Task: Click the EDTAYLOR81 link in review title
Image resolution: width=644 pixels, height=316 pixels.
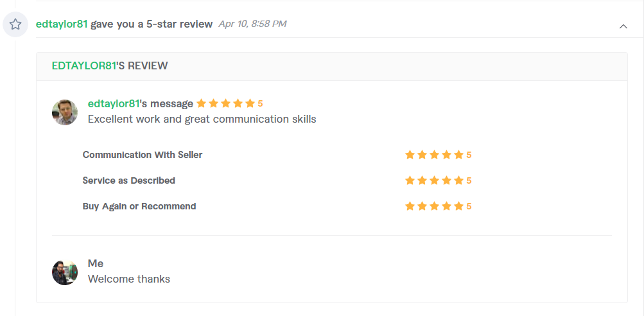Action: [x=83, y=66]
